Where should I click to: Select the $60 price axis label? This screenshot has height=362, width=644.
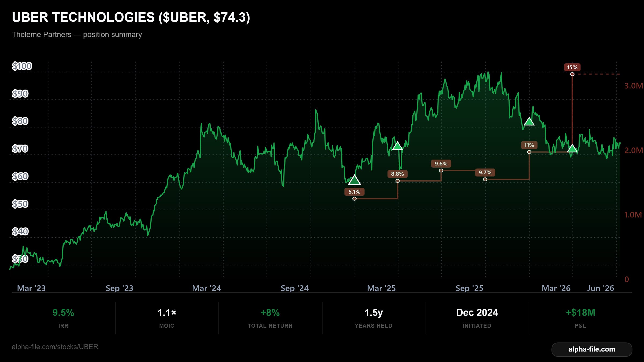tap(20, 176)
